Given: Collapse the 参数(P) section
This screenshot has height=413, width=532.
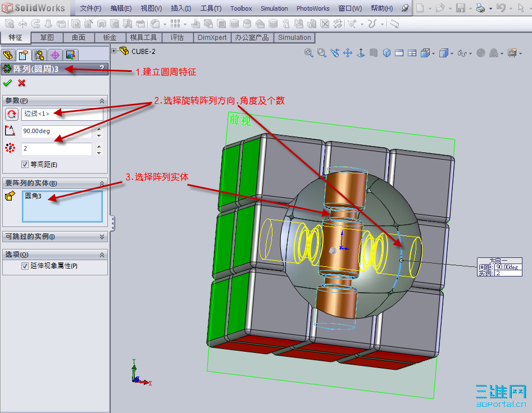Looking at the screenshot, I should tap(102, 101).
